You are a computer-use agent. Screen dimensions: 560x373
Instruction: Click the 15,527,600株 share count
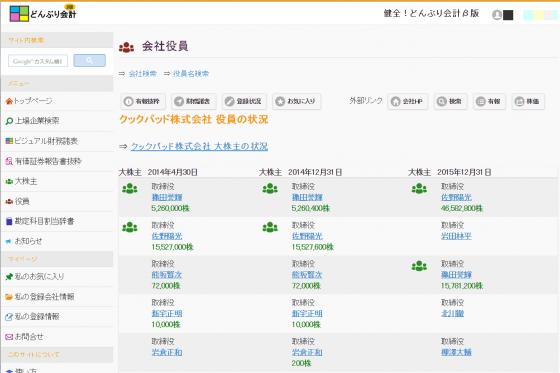[312, 247]
